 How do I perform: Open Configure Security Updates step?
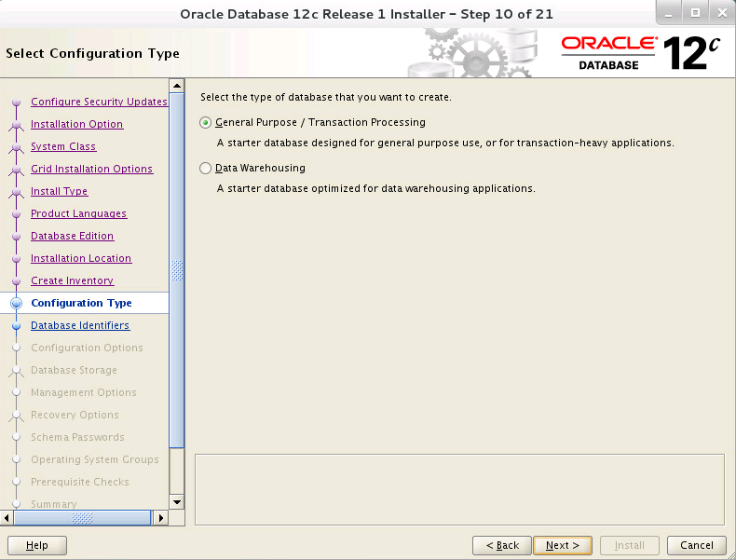click(x=99, y=102)
